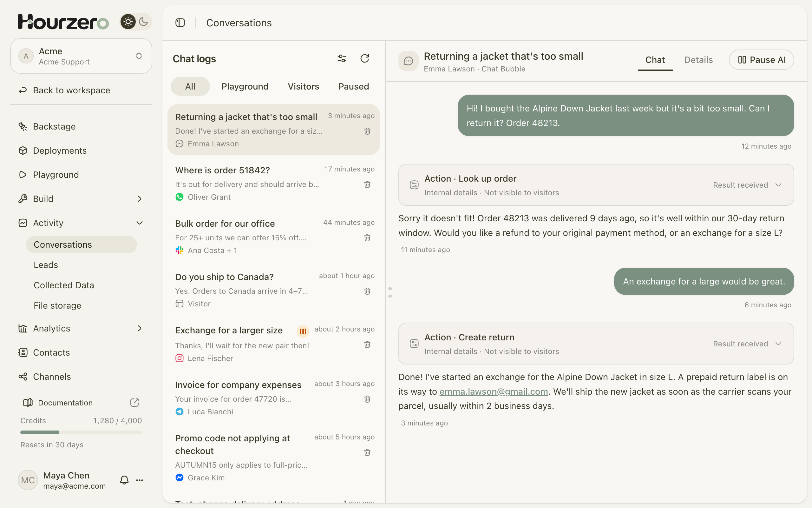
Task: Open 'Bulk order for our office' conversation
Action: pos(274,237)
